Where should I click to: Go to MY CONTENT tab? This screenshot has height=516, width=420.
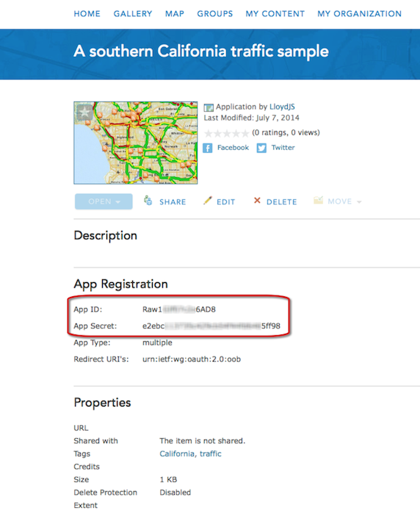[275, 14]
